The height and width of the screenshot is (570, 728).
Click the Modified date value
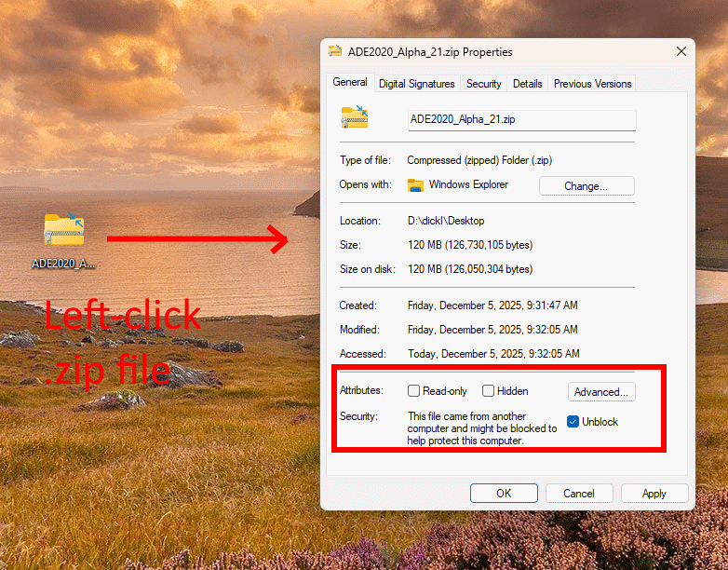[x=492, y=330]
